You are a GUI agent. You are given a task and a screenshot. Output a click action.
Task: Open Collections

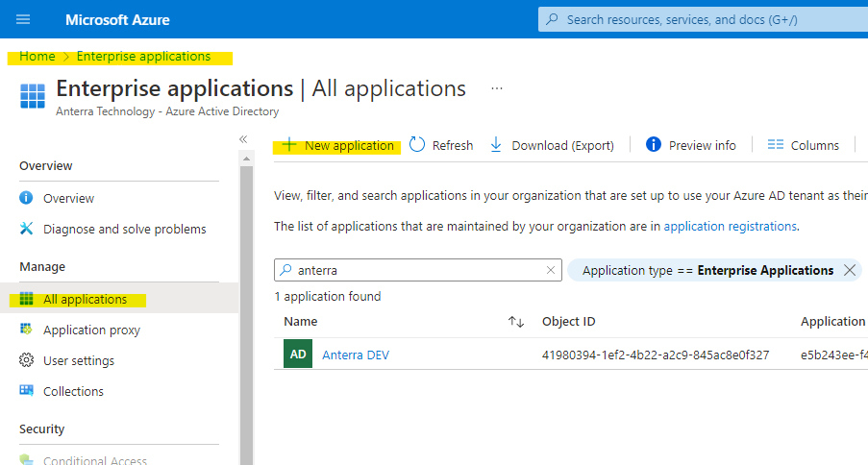(73, 391)
